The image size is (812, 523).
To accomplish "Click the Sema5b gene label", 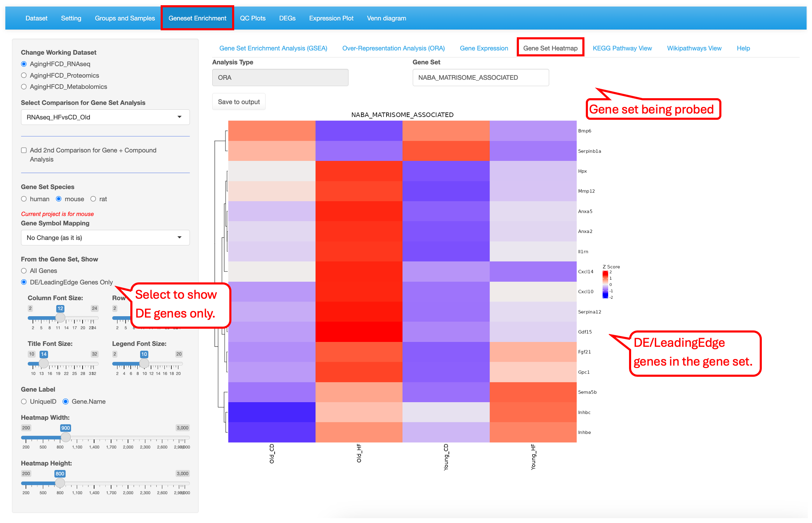I will click(x=587, y=392).
